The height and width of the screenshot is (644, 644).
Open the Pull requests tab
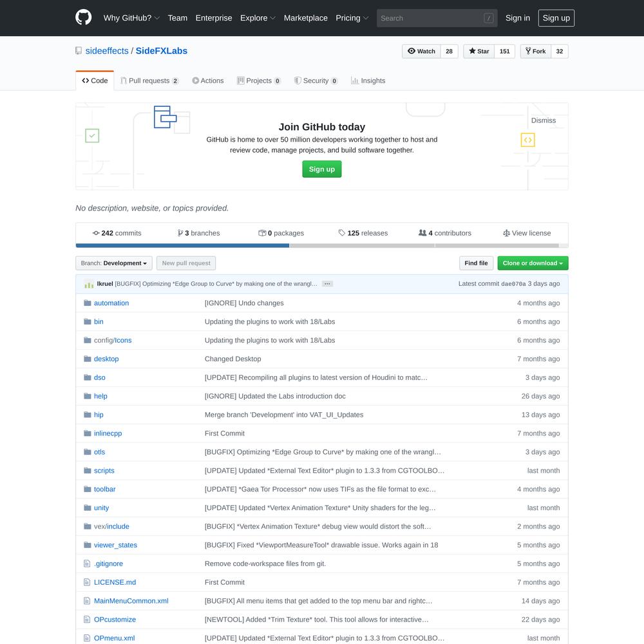coord(149,80)
